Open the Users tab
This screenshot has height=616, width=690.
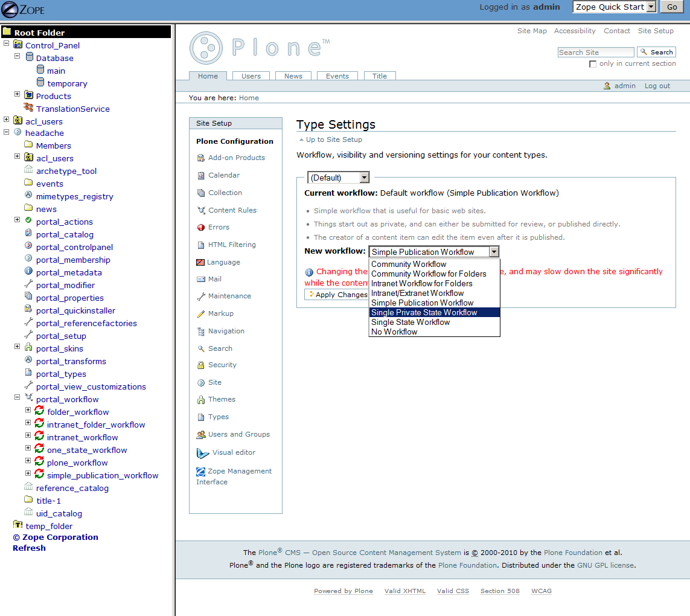(x=251, y=76)
